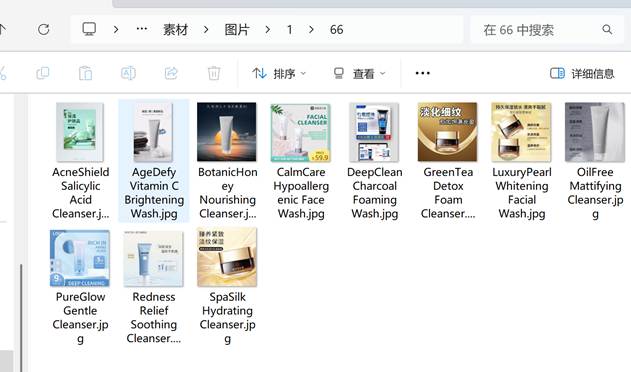Select the DeepClean Charcoal Foaming Wash thumbnail
The height and width of the screenshot is (372, 631).
[374, 132]
